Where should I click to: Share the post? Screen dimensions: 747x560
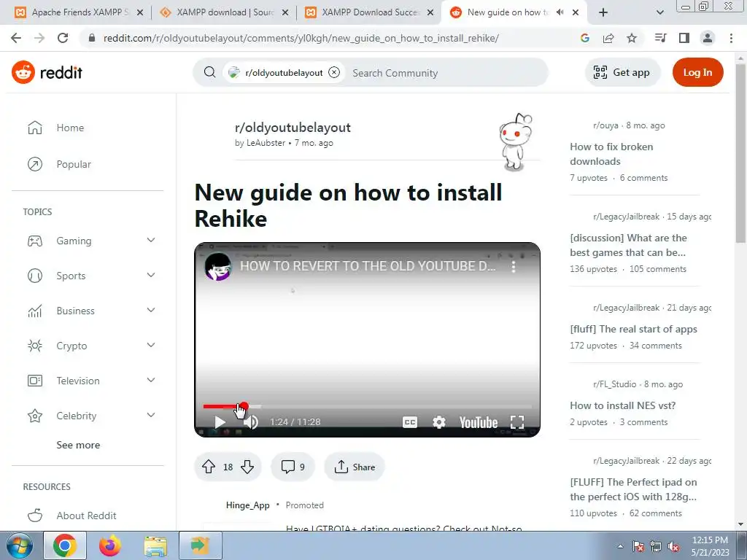355,467
